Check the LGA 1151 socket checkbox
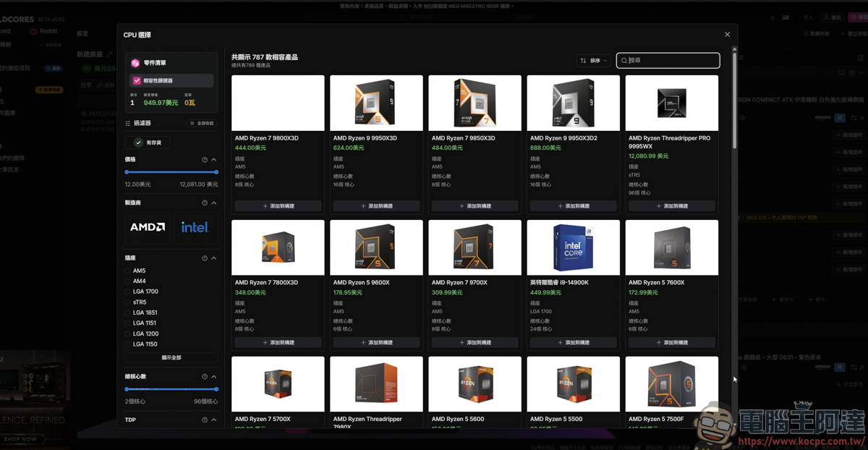The width and height of the screenshot is (868, 450). [x=128, y=323]
